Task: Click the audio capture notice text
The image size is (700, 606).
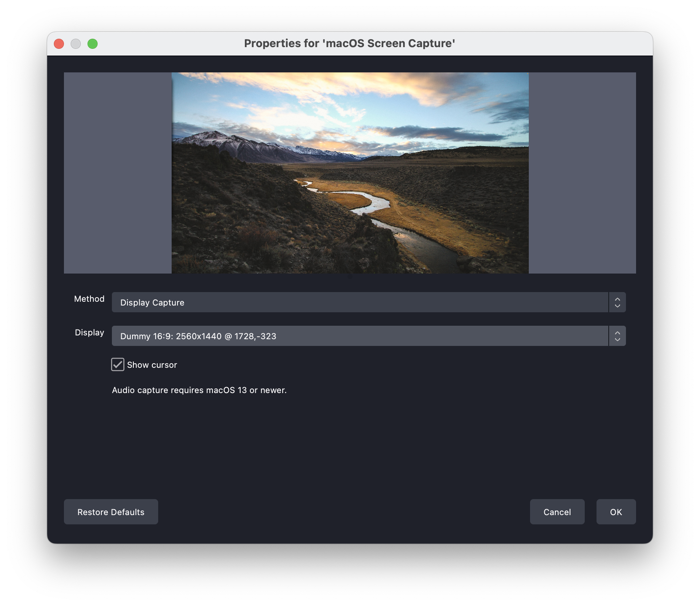Action: tap(199, 390)
